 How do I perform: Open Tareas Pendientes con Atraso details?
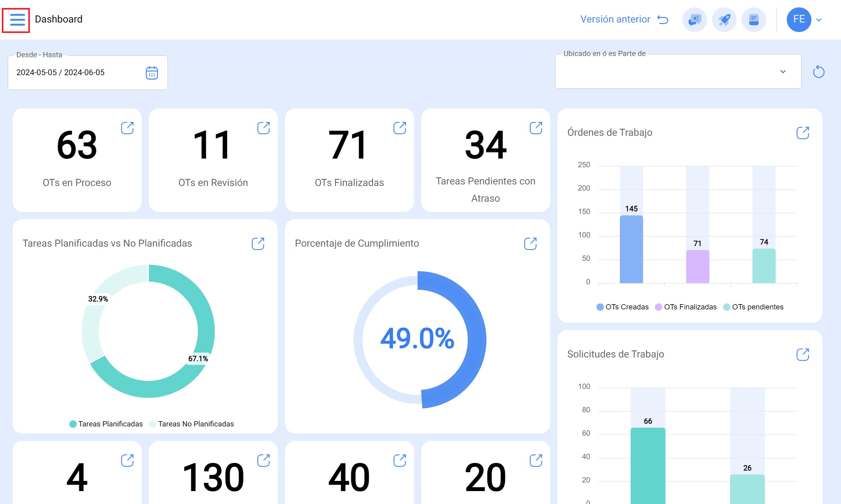pyautogui.click(x=536, y=128)
